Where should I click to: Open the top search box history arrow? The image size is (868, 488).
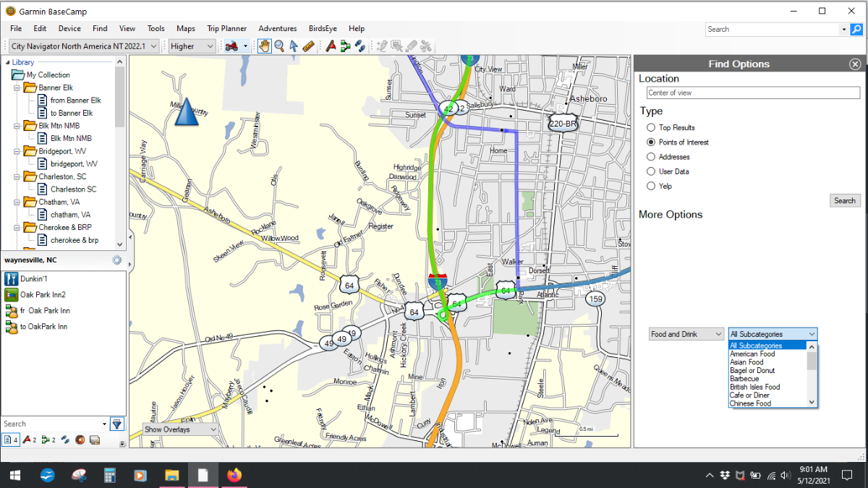(x=843, y=30)
